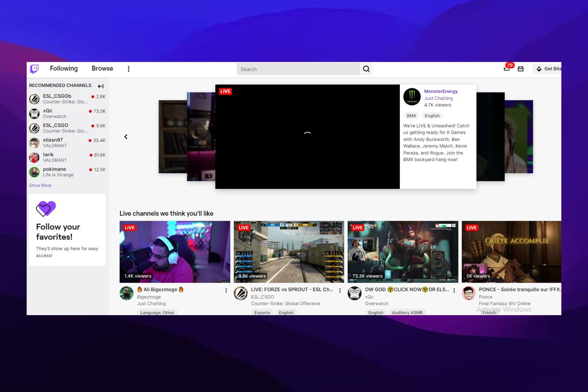Open MonsterEnergy channel name link
Screen dimensions: 588x392
point(441,91)
